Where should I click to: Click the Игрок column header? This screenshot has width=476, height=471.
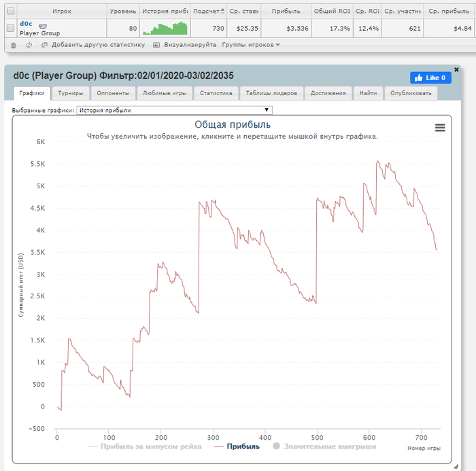[62, 12]
